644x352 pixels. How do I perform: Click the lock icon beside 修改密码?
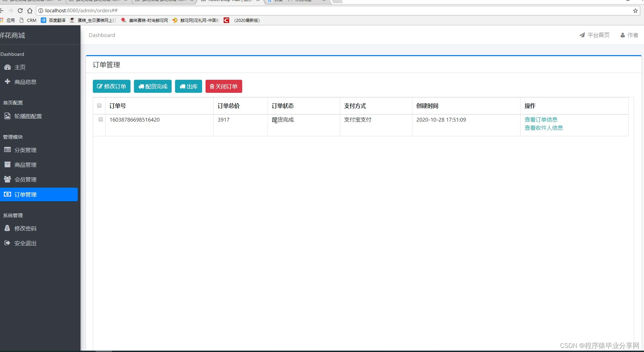7,228
